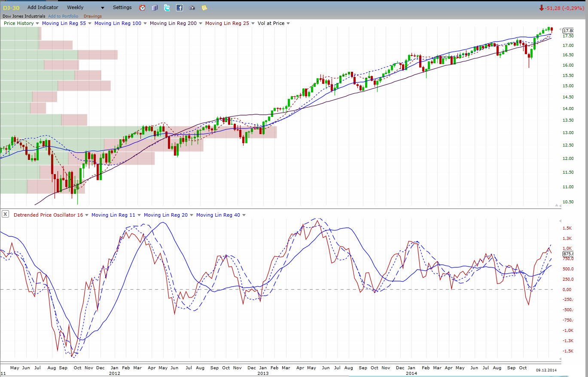The width and height of the screenshot is (588, 377).
Task: Click the current price label 17.80
Action: 568,31
